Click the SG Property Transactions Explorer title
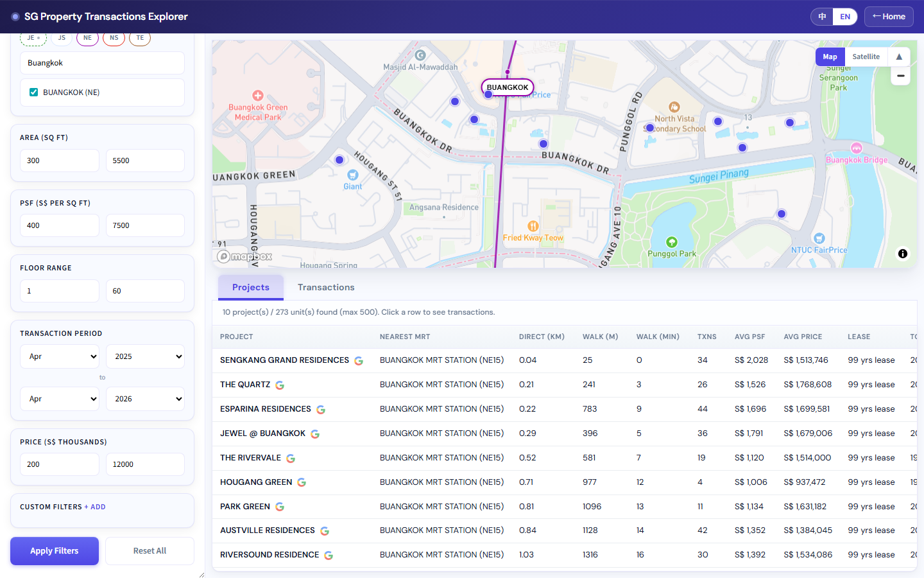Screen dimensions: 924x578 (x=106, y=17)
